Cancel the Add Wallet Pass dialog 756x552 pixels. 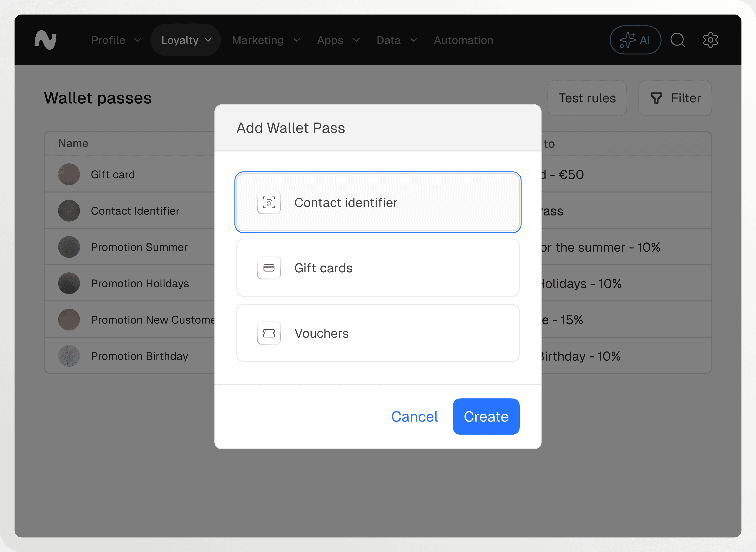(414, 417)
